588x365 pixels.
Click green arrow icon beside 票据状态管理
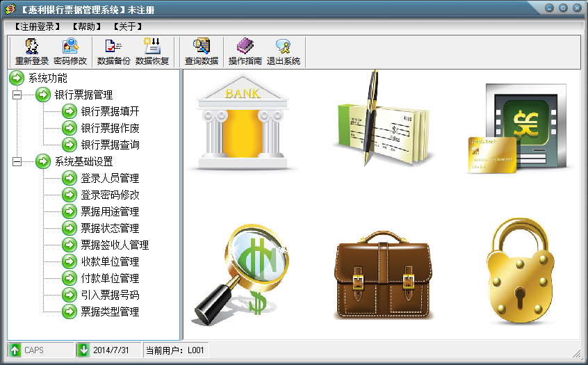pos(70,228)
